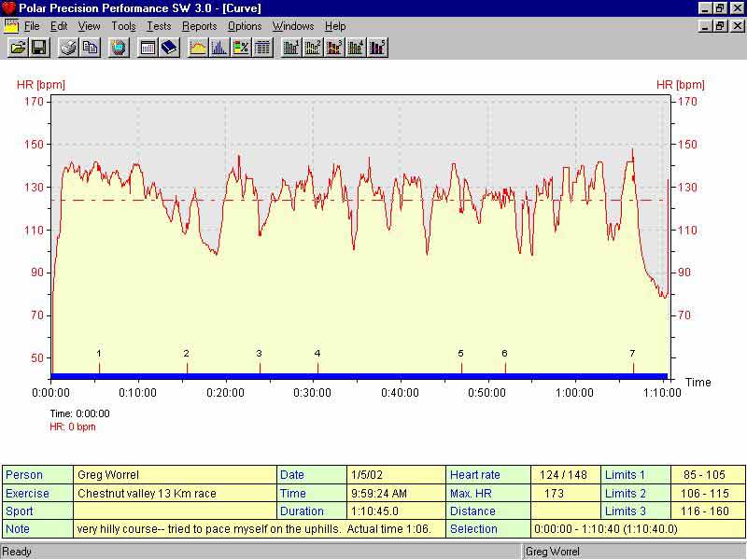Open bar chart report number 2
Image resolution: width=747 pixels, height=560 pixels.
pyautogui.click(x=313, y=48)
